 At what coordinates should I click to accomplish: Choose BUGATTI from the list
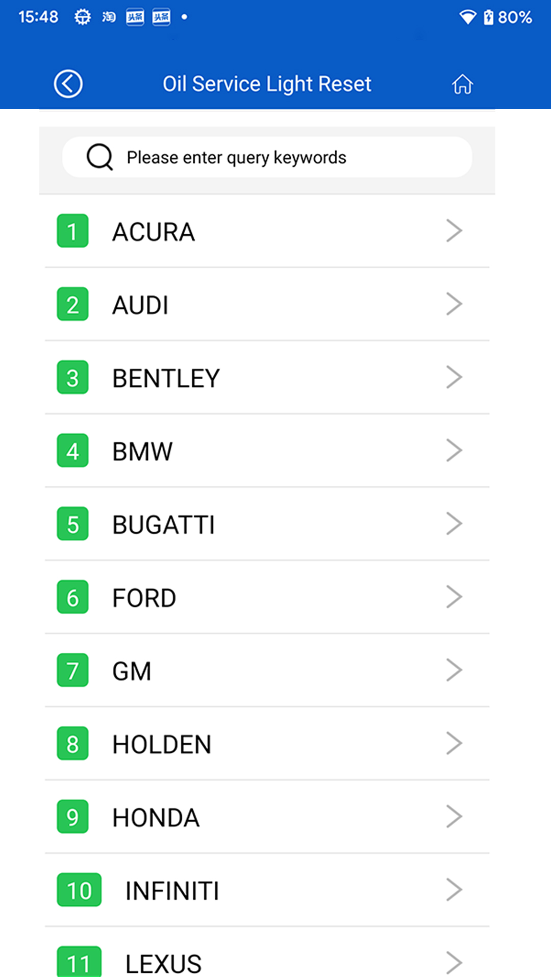point(164,525)
